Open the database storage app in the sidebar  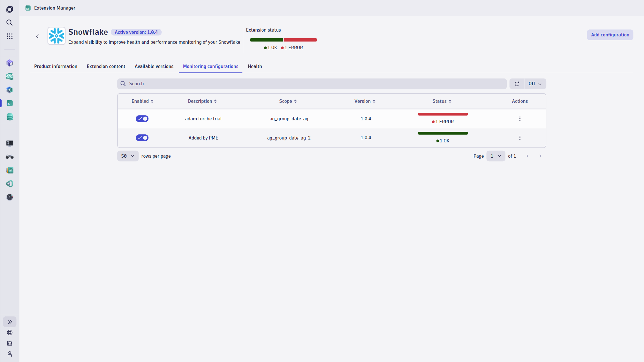(x=10, y=117)
